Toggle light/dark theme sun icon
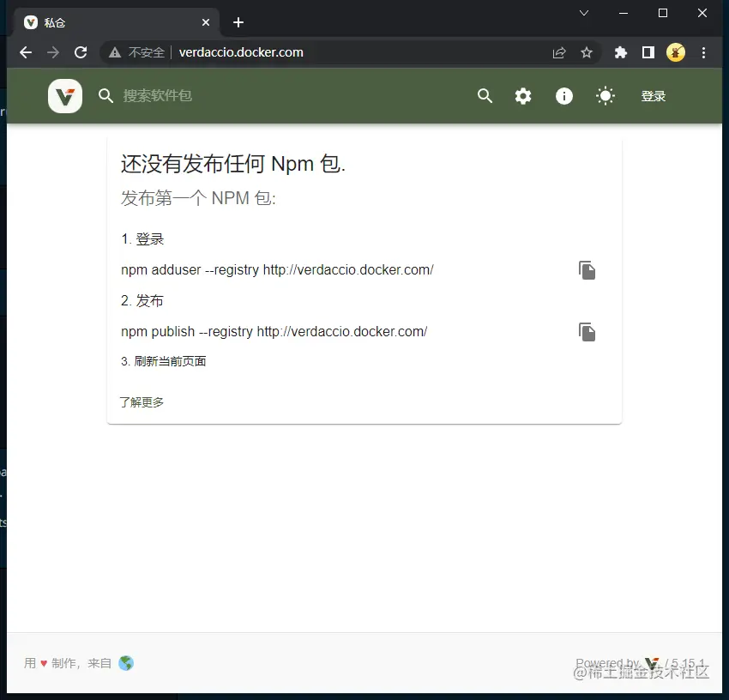The width and height of the screenshot is (729, 700). 605,96
